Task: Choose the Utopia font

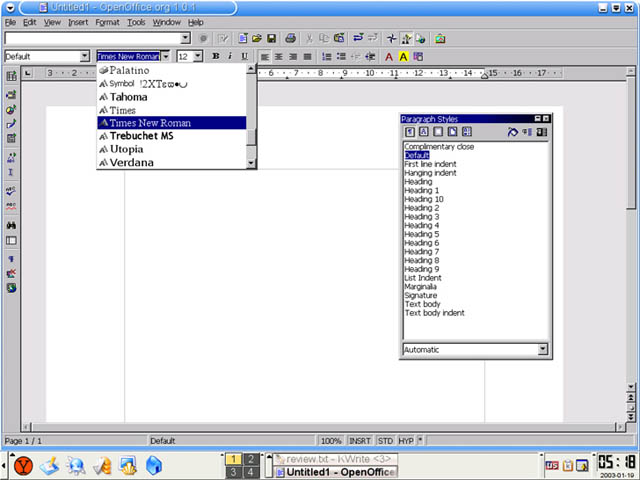Action: click(171, 149)
